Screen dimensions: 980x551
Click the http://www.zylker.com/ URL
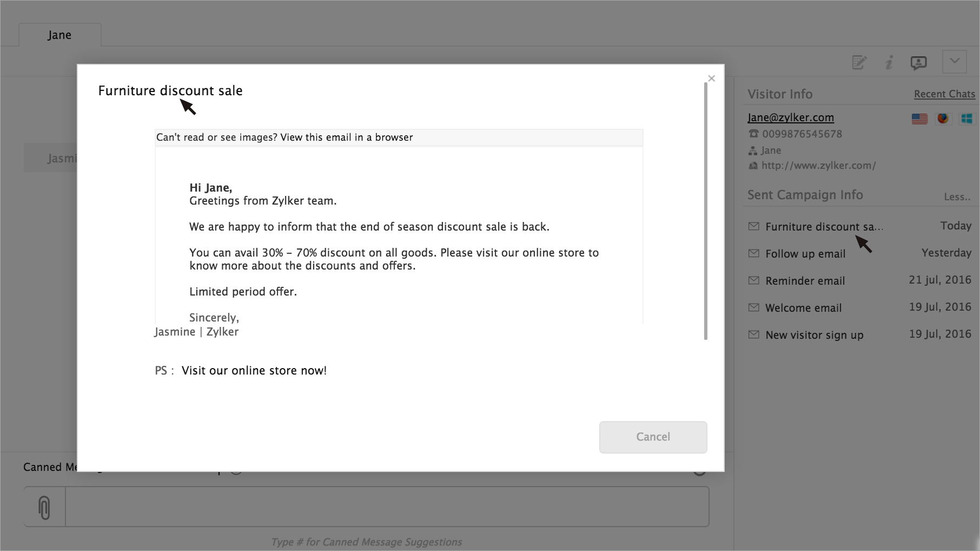point(818,166)
